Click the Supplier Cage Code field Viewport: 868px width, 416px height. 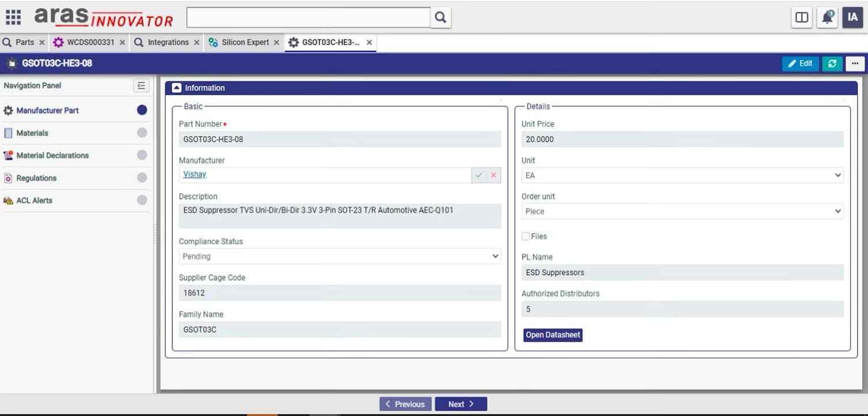coord(339,293)
